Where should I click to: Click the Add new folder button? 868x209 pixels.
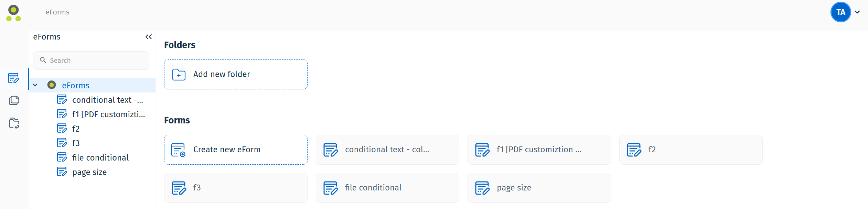click(236, 75)
